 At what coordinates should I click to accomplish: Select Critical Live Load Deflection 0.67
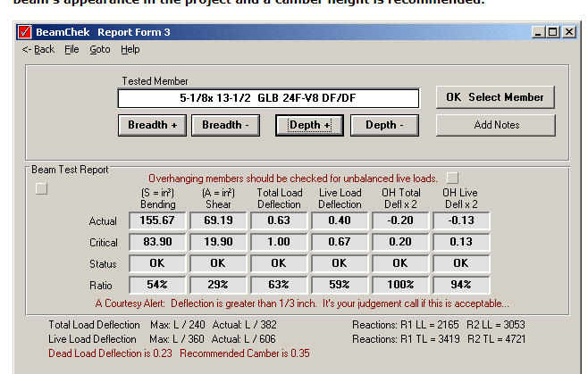point(340,242)
